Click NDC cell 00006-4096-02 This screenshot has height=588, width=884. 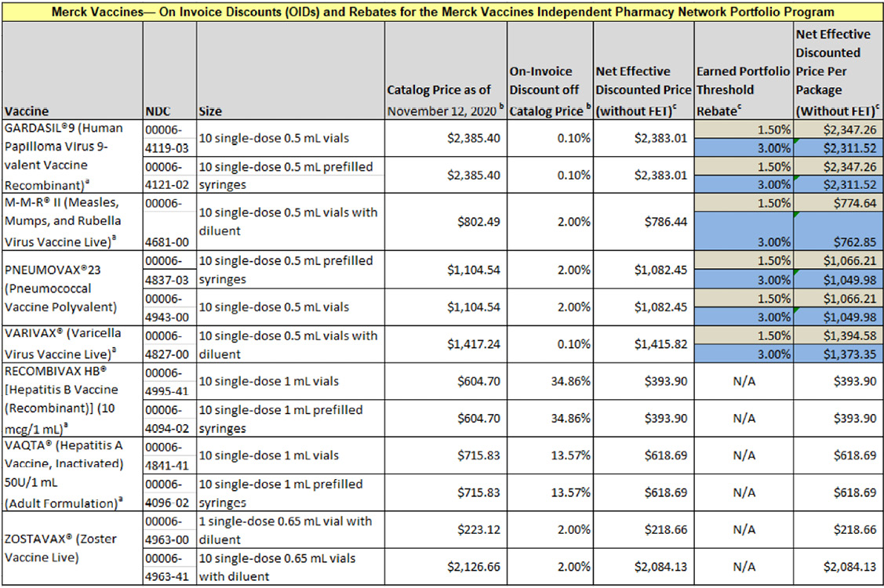pos(169,492)
